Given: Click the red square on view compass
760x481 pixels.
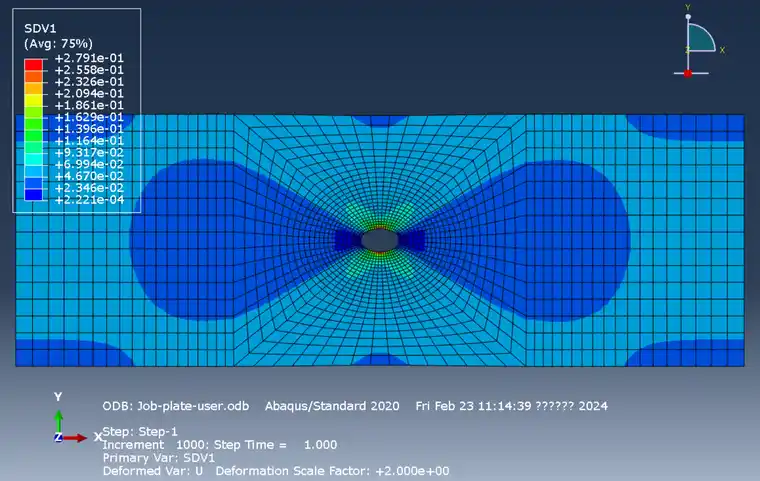Looking at the screenshot, I should point(687,73).
